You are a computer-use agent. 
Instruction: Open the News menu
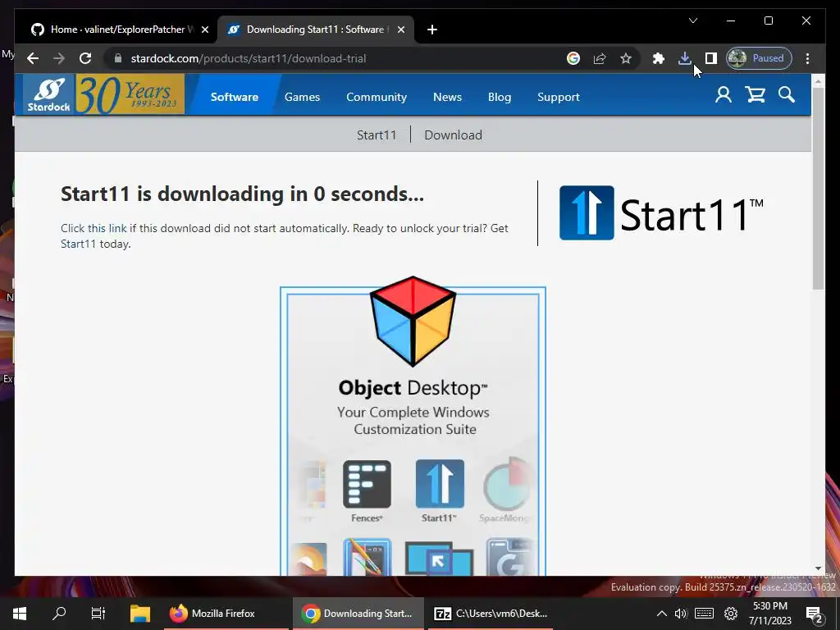point(447,97)
